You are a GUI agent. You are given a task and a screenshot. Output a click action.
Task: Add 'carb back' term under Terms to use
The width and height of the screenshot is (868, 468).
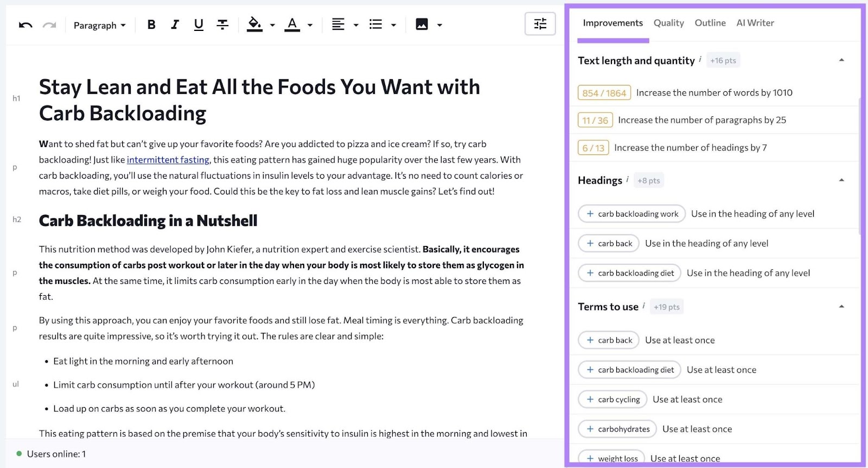tap(609, 340)
